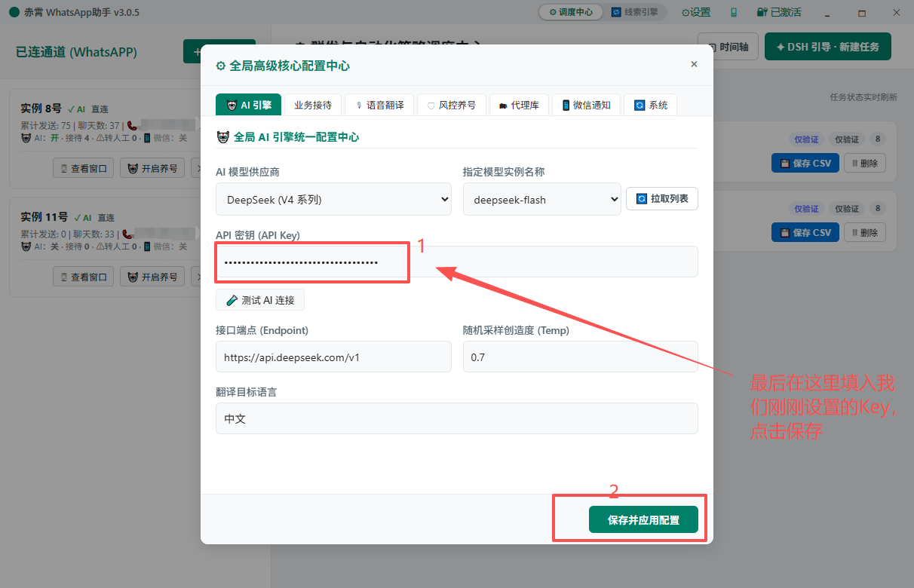Viewport: 914px width, 588px height.
Task: Click the test-tube icon on 测试 AI 连接
Action: pos(232,299)
